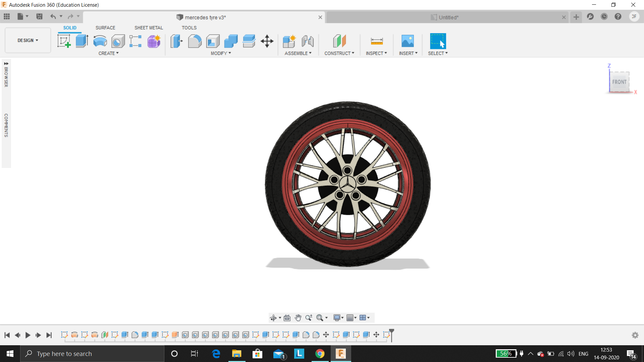Viewport: 644px width, 362px height.
Task: Select the Hole tool
Action: [118, 41]
